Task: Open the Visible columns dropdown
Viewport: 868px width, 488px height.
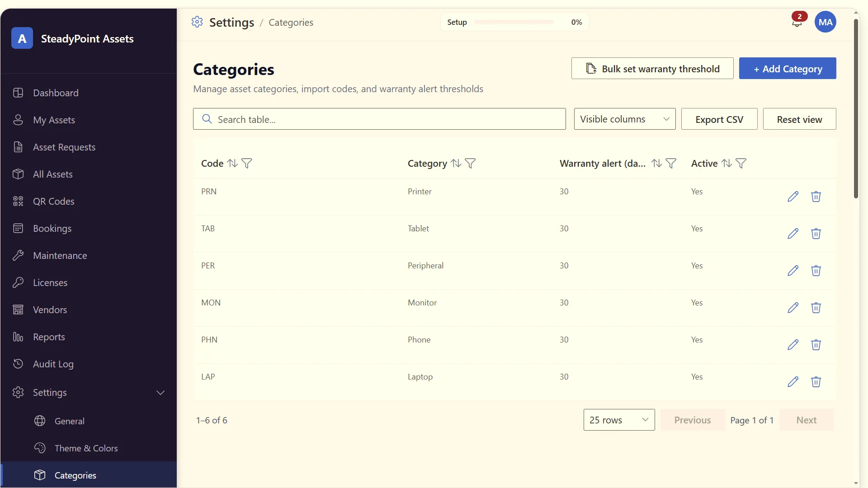Action: 625,119
